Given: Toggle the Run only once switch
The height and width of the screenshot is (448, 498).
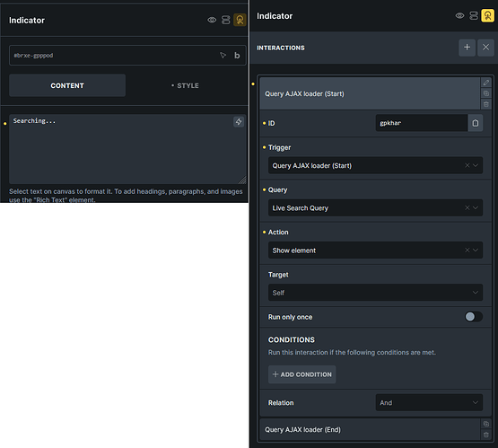Looking at the screenshot, I should tap(473, 316).
